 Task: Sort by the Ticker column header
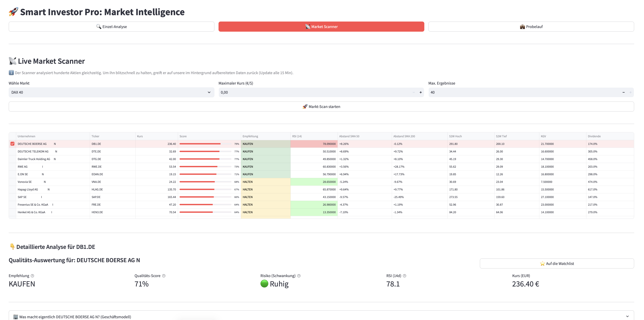coord(112,136)
